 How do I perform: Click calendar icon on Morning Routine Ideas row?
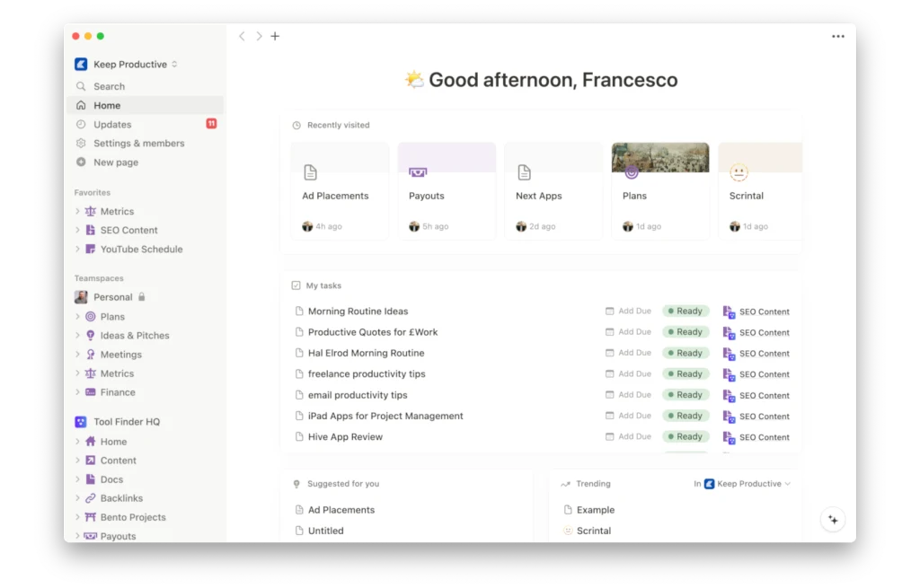click(610, 312)
